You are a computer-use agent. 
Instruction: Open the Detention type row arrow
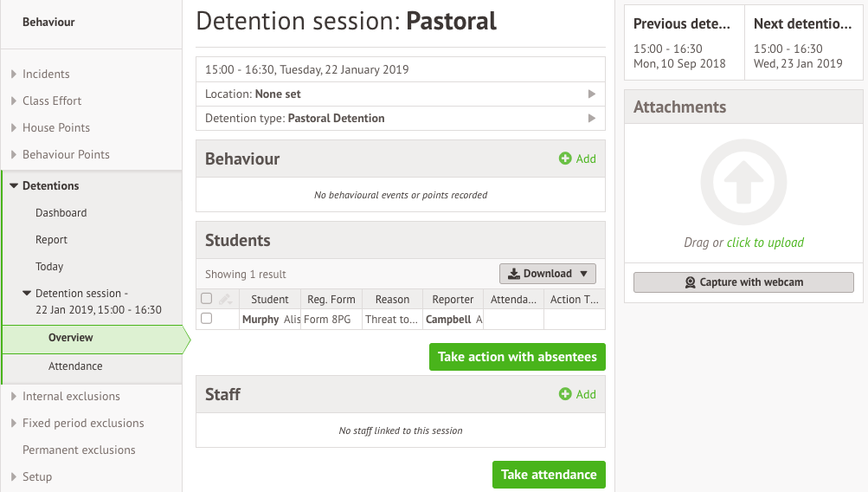click(591, 118)
